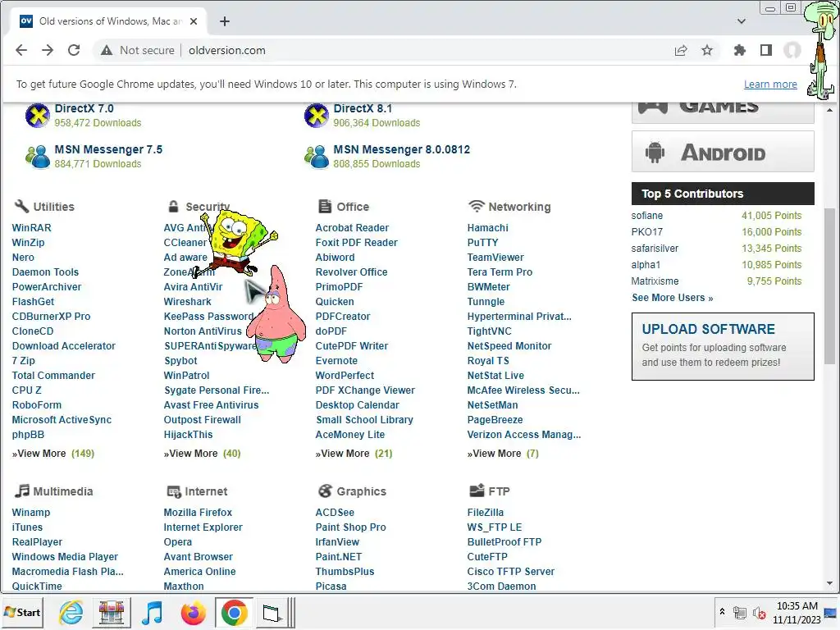The width and height of the screenshot is (840, 630).
Task: Open the music note taskbar app
Action: 152,612
